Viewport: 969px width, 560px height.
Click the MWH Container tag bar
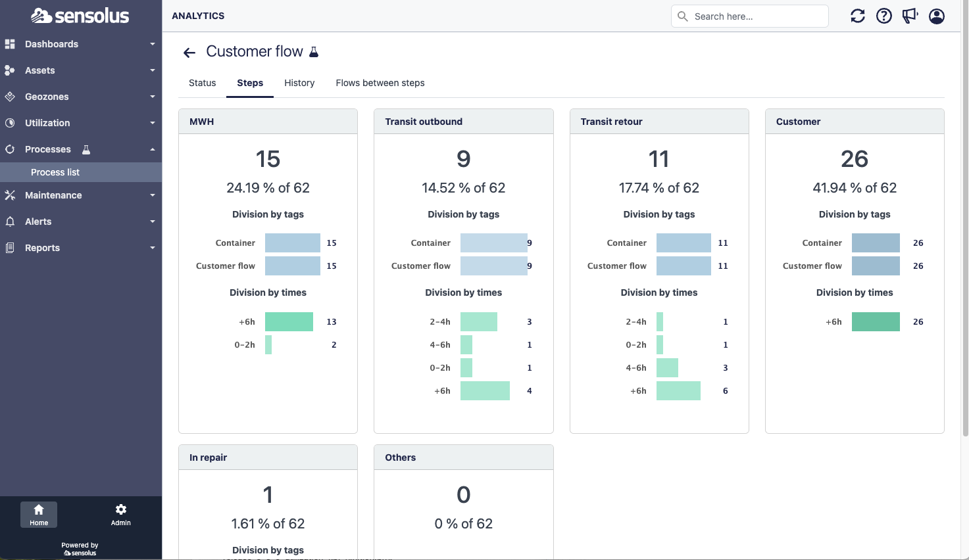pyautogui.click(x=293, y=243)
